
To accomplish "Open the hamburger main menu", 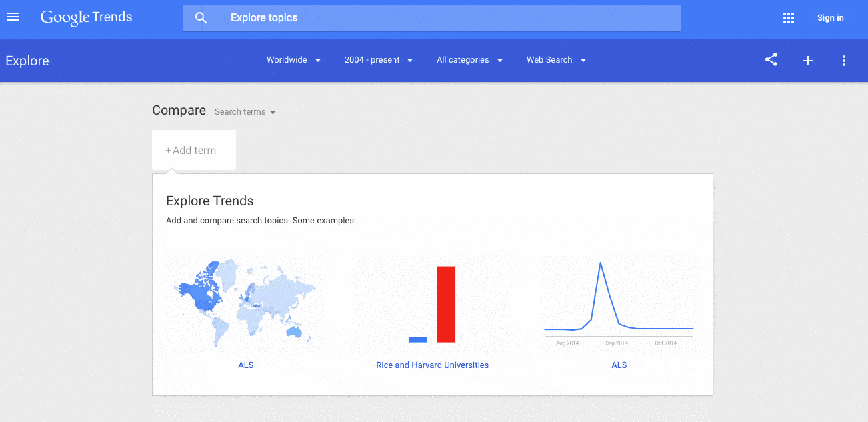I will [x=13, y=17].
